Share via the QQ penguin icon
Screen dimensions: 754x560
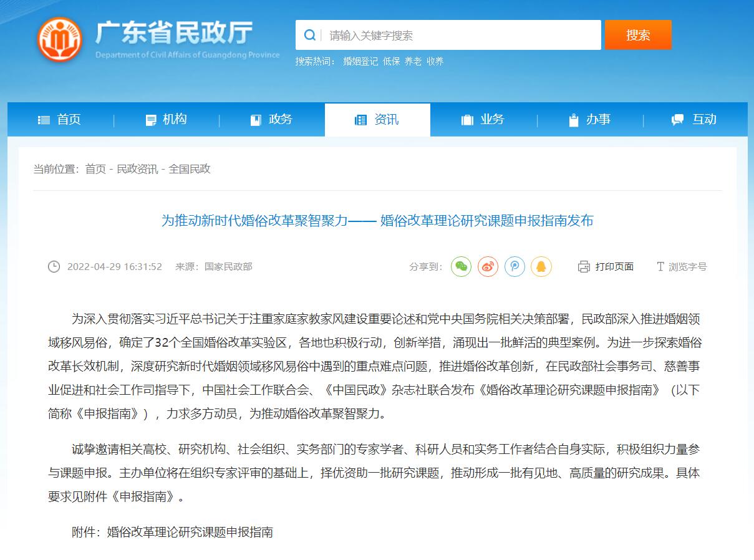click(x=541, y=267)
